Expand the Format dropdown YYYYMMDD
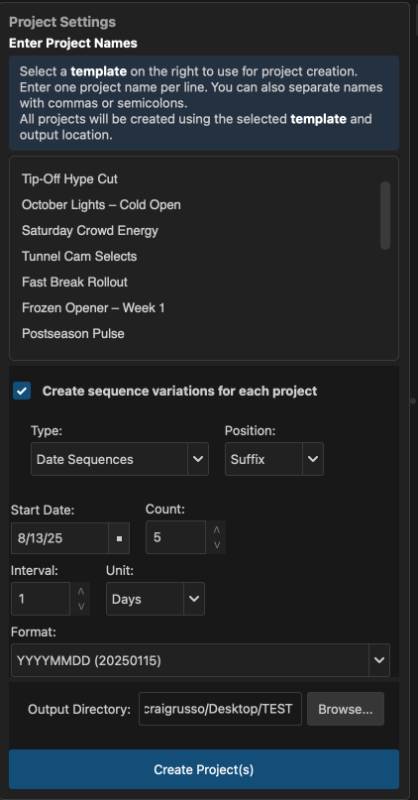Viewport: 418px width, 800px height. click(201, 660)
